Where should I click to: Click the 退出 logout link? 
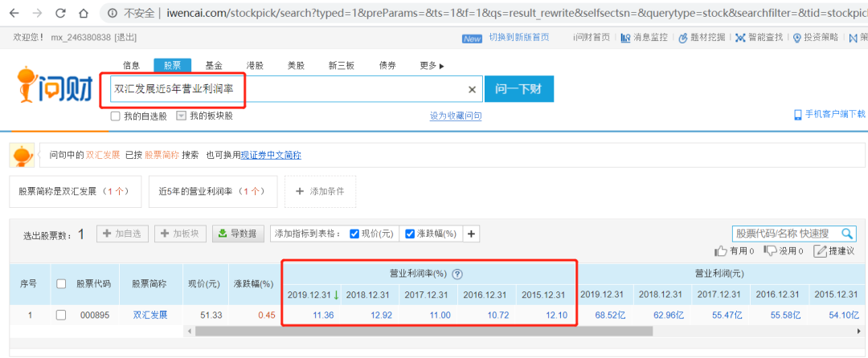(125, 38)
